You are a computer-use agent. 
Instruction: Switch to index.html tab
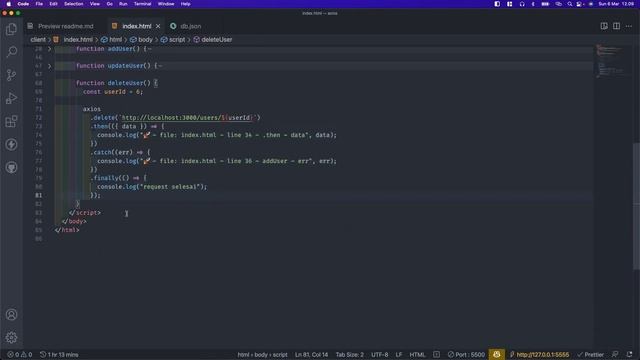click(137, 26)
